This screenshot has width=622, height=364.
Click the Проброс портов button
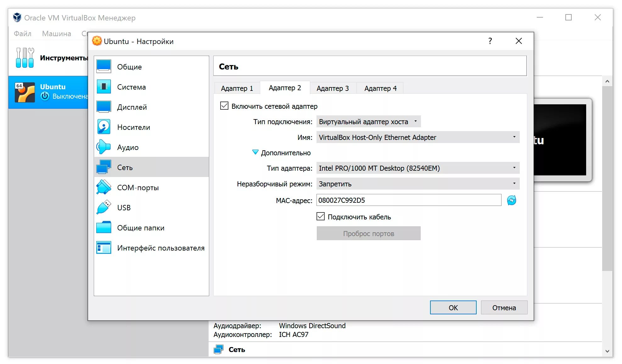(368, 233)
